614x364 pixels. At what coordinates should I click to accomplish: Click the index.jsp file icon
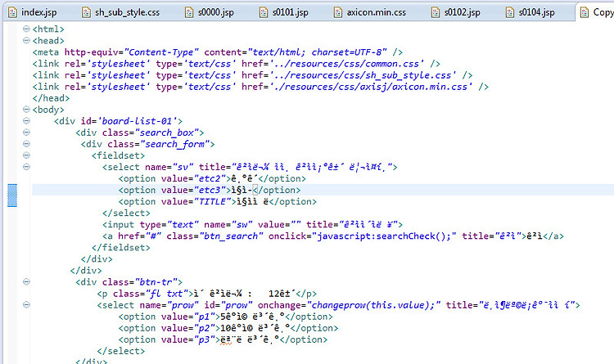[13, 12]
